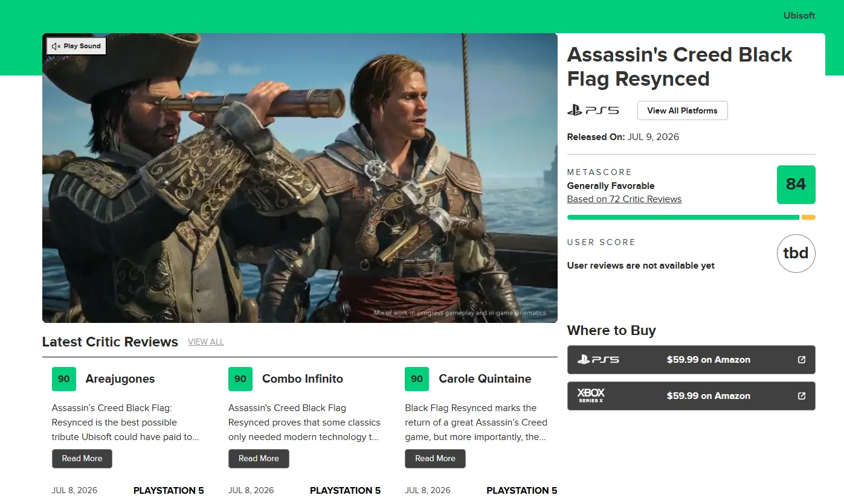Open VIEW ALL critic reviews
Screen dimensions: 844x504
(x=206, y=342)
